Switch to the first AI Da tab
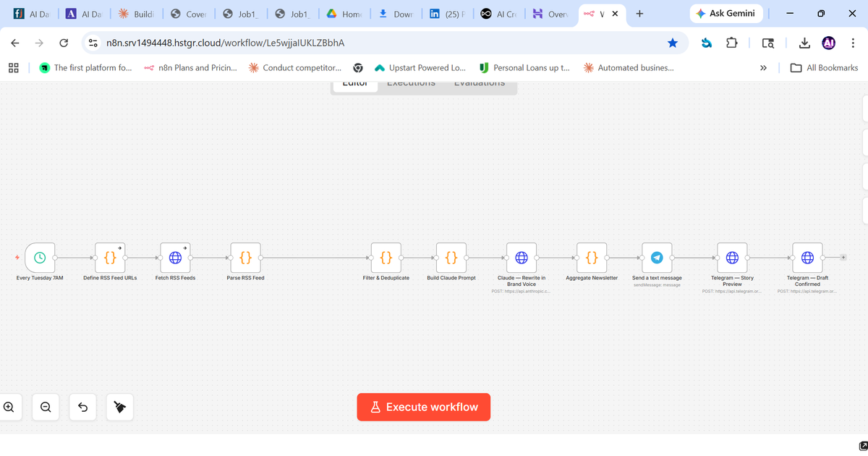Viewport: 868px width, 456px height. click(x=31, y=13)
